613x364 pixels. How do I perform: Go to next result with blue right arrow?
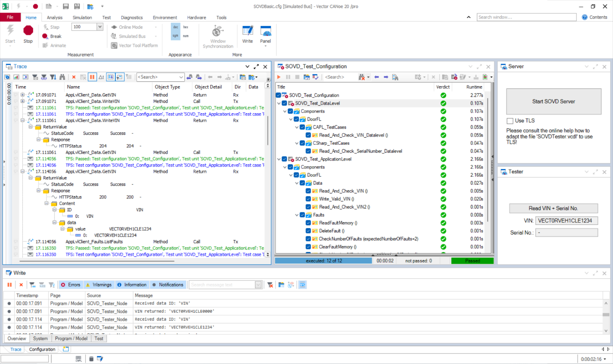point(386,77)
